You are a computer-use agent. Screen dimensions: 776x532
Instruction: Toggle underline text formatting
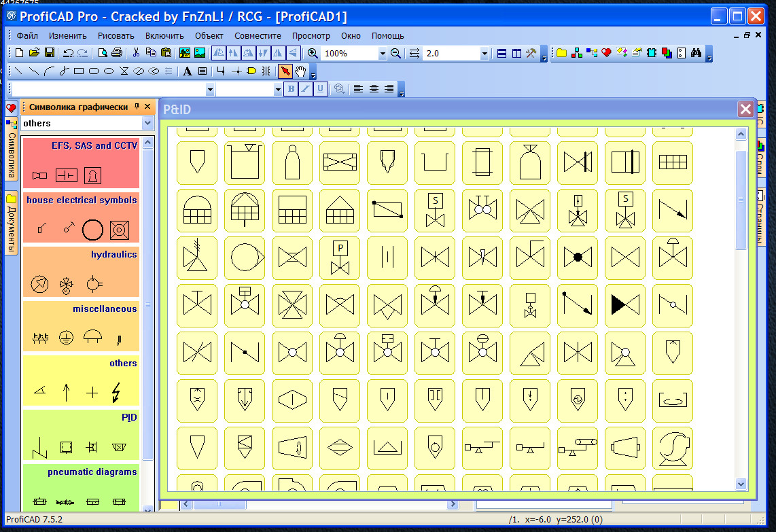coord(320,89)
